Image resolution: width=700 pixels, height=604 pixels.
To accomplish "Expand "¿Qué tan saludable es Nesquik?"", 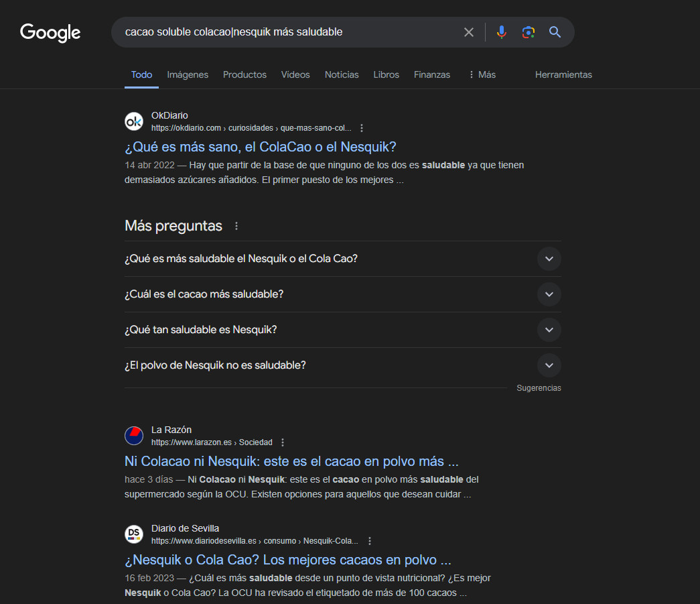I will coord(549,330).
